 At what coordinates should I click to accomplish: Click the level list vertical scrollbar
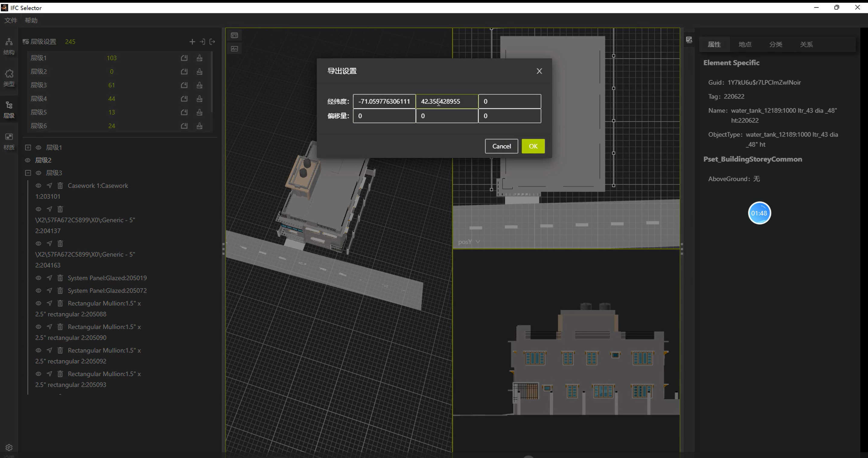pos(211,81)
